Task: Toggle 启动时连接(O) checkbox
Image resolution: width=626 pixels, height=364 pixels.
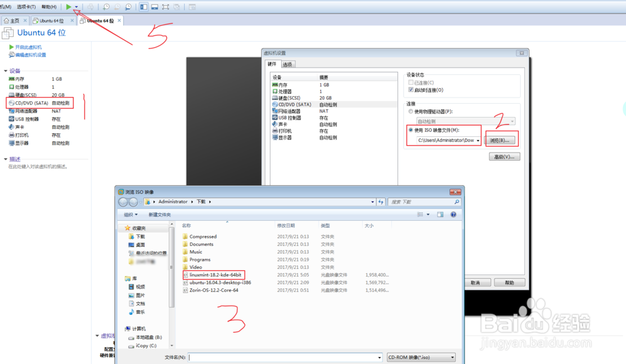Action: pyautogui.click(x=411, y=90)
